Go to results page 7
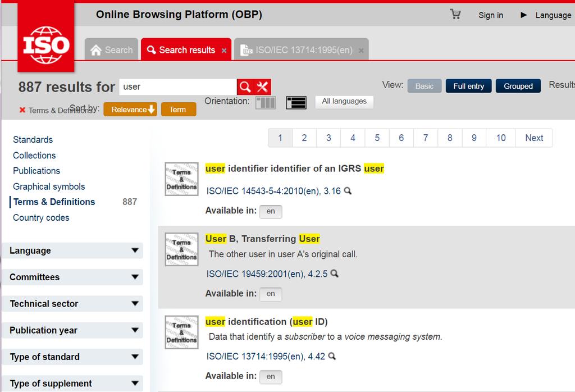The image size is (575, 392). 426,138
